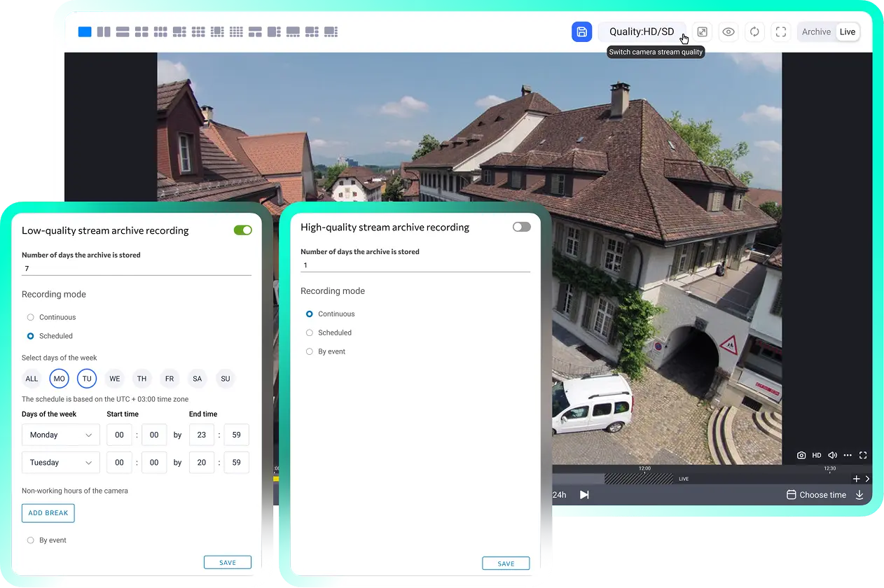
Task: Select Continuous mode in low-quality panel
Action: click(x=31, y=318)
